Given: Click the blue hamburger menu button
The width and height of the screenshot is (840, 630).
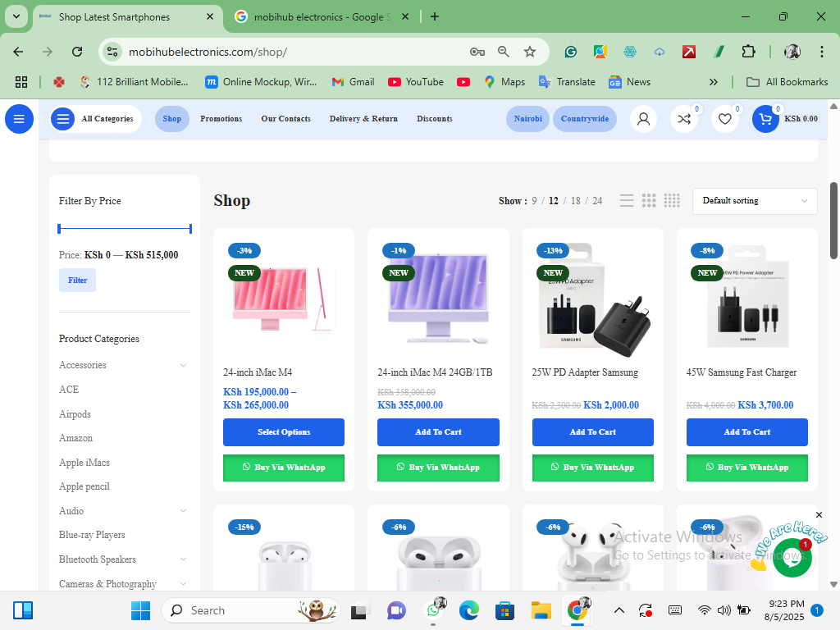Looking at the screenshot, I should [19, 119].
